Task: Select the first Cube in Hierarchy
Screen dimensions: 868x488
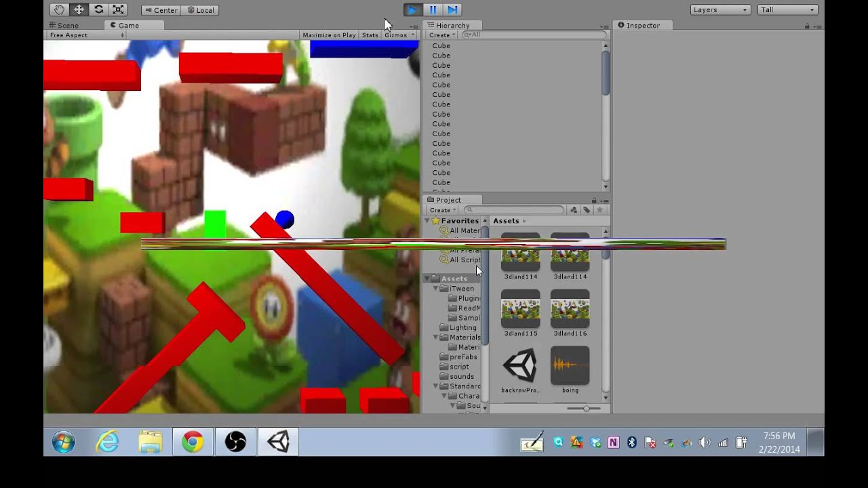Action: 441,46
